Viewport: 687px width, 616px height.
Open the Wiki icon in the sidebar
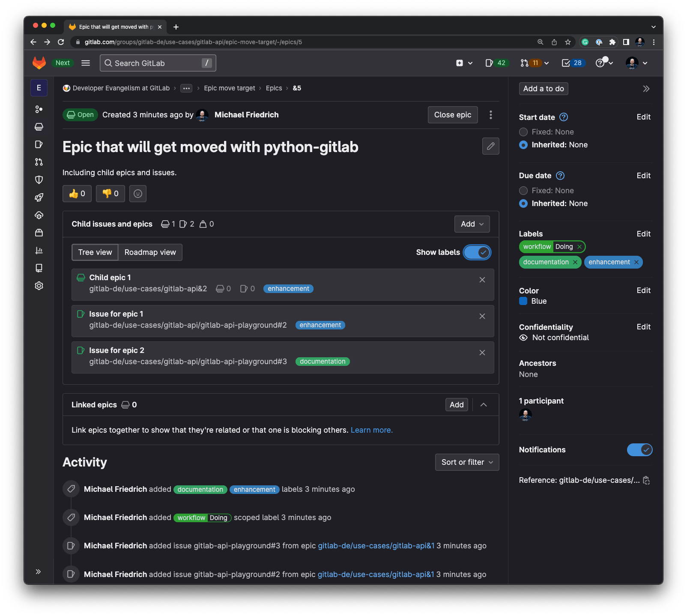tap(39, 268)
